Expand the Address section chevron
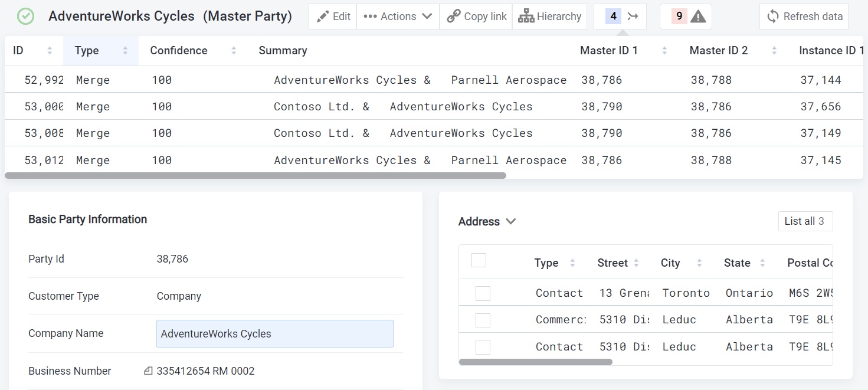The height and width of the screenshot is (390, 868). [511, 221]
